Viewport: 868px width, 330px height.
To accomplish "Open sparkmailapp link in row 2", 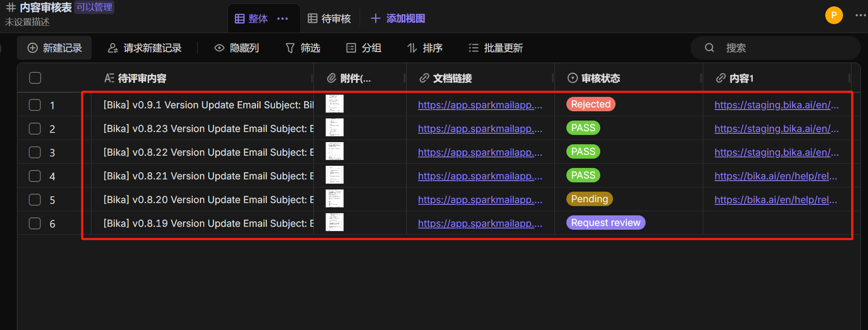I will (x=480, y=129).
